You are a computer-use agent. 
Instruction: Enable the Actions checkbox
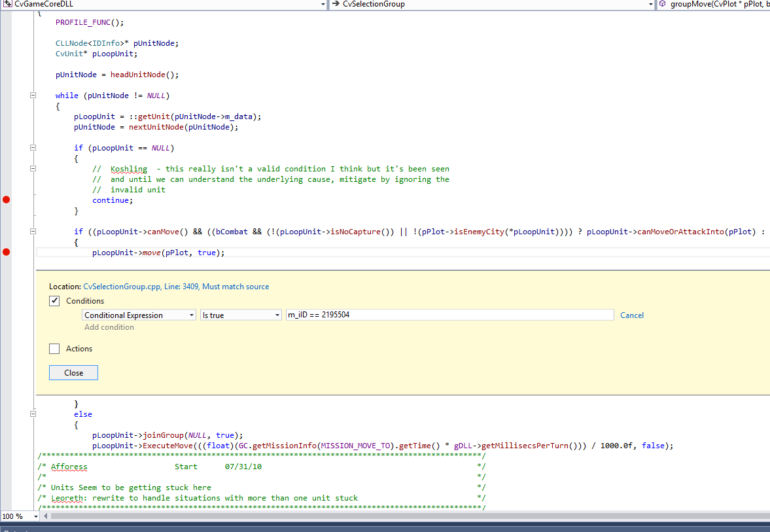pyautogui.click(x=54, y=349)
